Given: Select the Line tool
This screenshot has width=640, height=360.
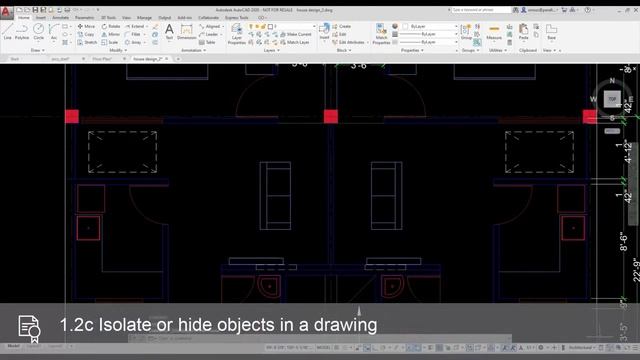Looking at the screenshot, I should tap(7, 32).
